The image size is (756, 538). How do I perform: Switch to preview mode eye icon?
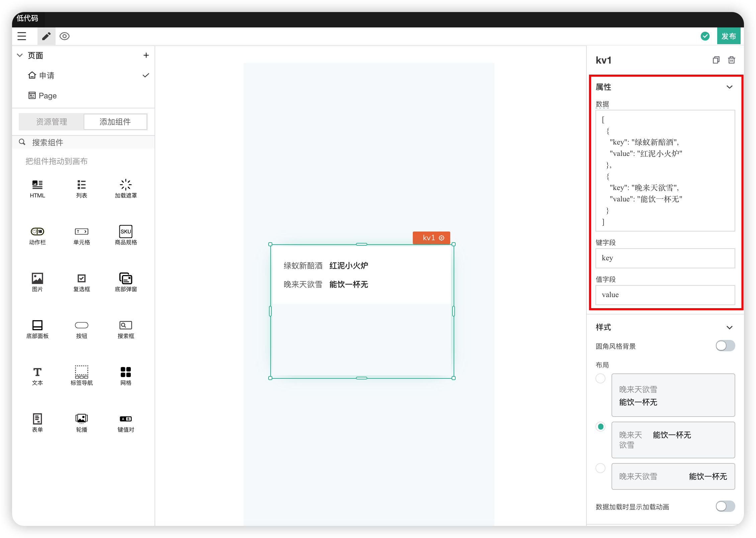point(65,36)
